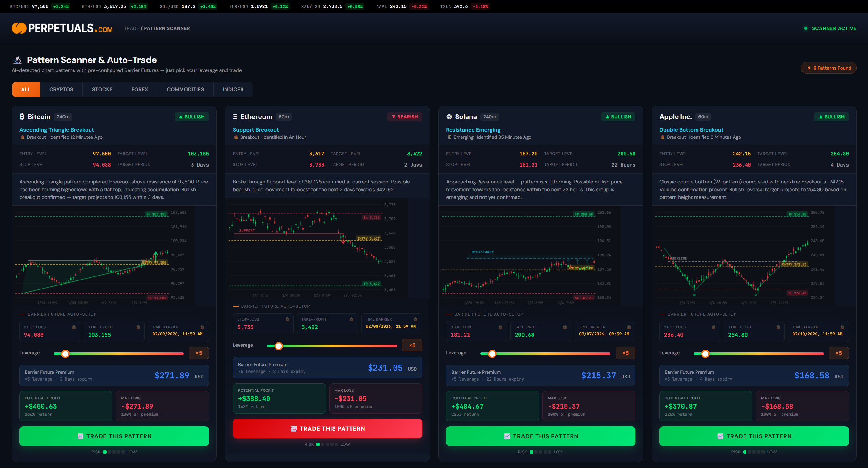The height and width of the screenshot is (468, 868).
Task: Click the Ethereum Time Barrier date field
Action: [x=391, y=326]
